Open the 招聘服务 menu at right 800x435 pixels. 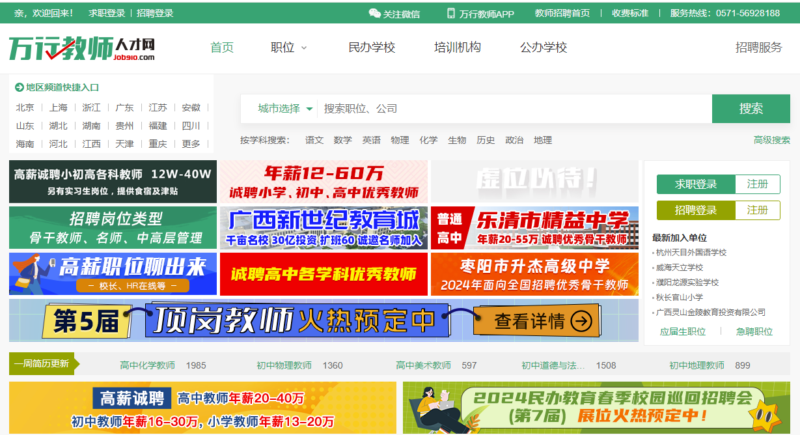pos(758,47)
